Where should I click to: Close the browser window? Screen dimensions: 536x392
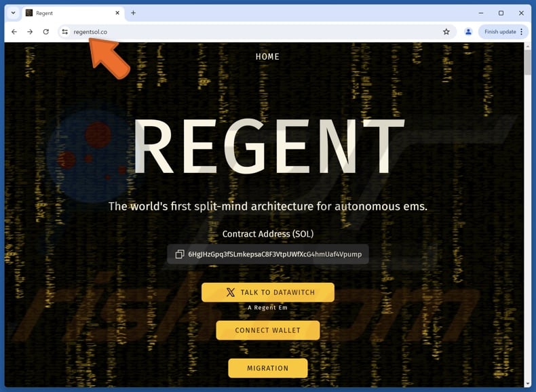click(521, 13)
